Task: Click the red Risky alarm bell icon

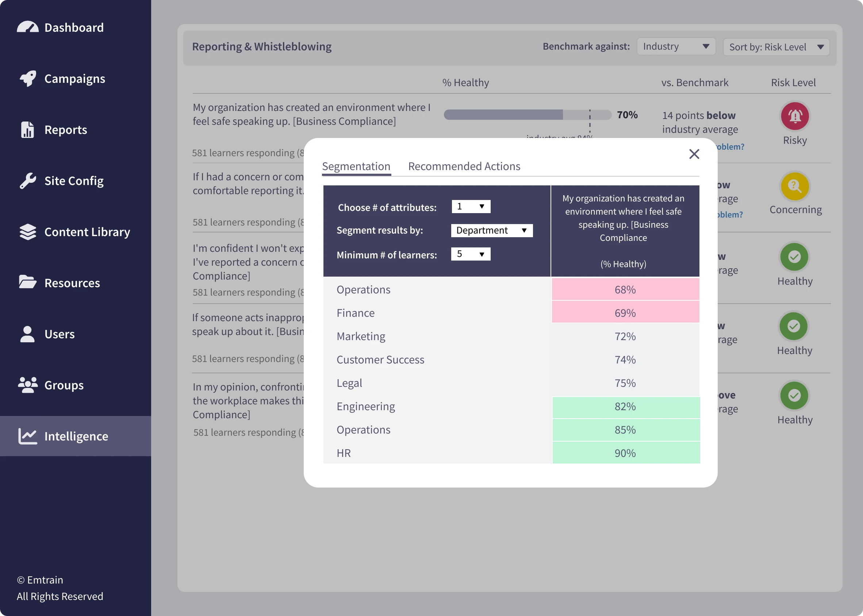Action: tap(795, 116)
